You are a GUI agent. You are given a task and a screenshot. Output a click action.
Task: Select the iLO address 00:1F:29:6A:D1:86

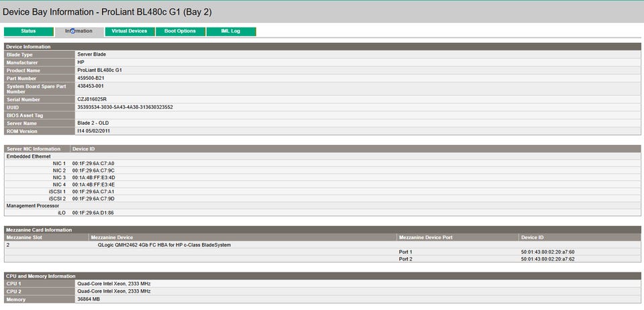tap(93, 213)
